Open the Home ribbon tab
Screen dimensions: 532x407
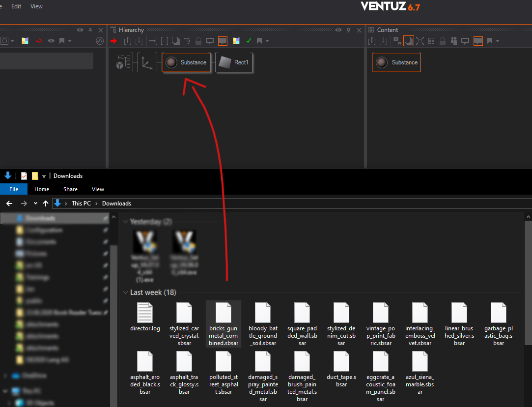42,189
